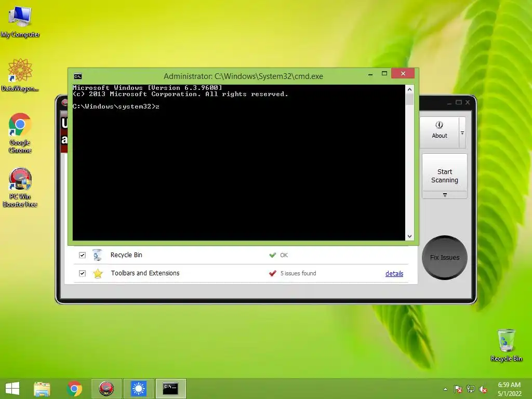Open the Action Center flag tray icon

(x=458, y=389)
